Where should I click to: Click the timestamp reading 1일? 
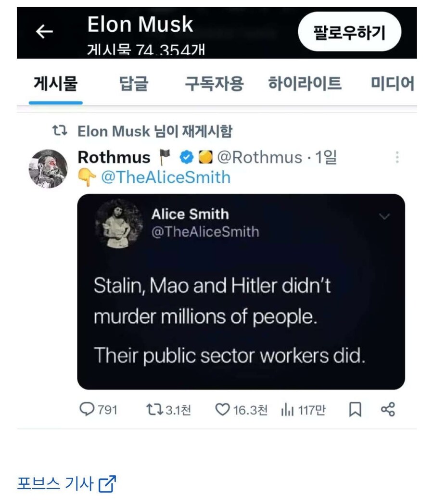click(325, 157)
